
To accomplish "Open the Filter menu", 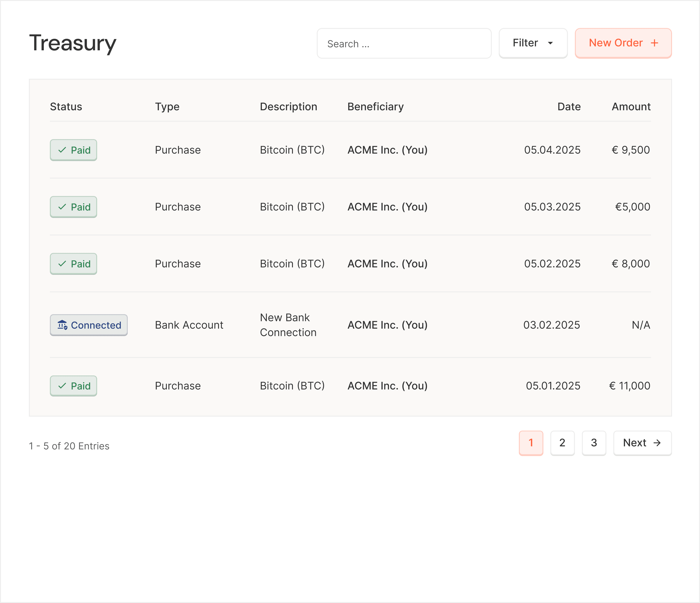I will [533, 43].
